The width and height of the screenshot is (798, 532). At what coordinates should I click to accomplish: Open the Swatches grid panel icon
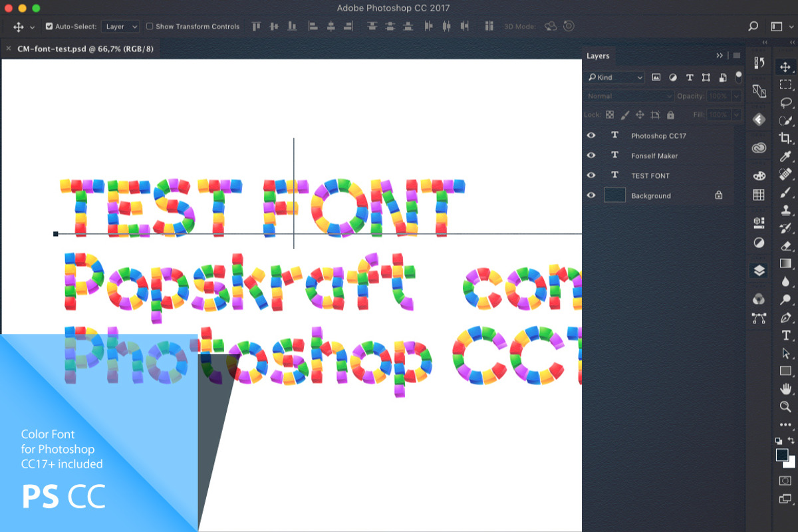[759, 195]
